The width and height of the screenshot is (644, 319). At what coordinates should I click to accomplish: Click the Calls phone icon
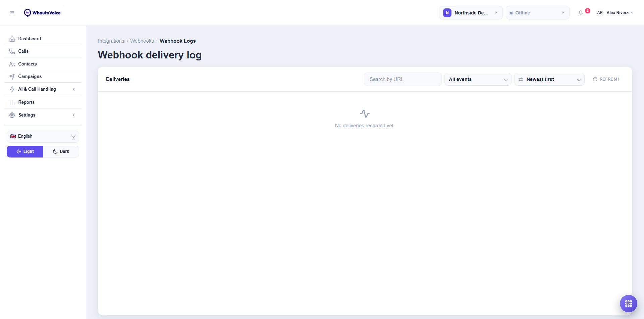click(12, 51)
